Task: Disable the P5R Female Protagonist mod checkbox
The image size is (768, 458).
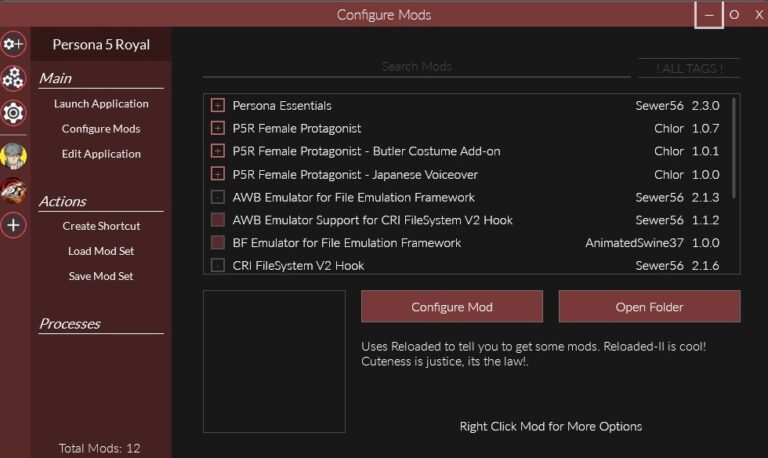Action: 218,128
